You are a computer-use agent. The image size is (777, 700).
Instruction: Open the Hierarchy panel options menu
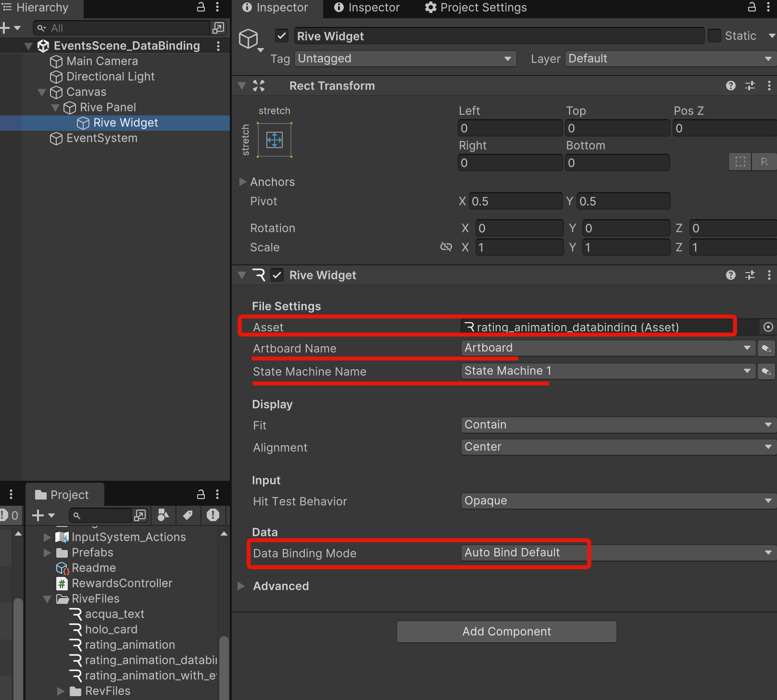[217, 7]
